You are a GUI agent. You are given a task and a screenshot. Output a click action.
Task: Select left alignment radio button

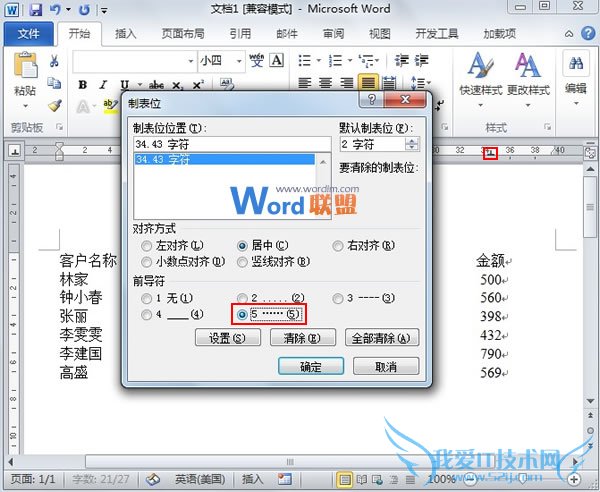[147, 246]
